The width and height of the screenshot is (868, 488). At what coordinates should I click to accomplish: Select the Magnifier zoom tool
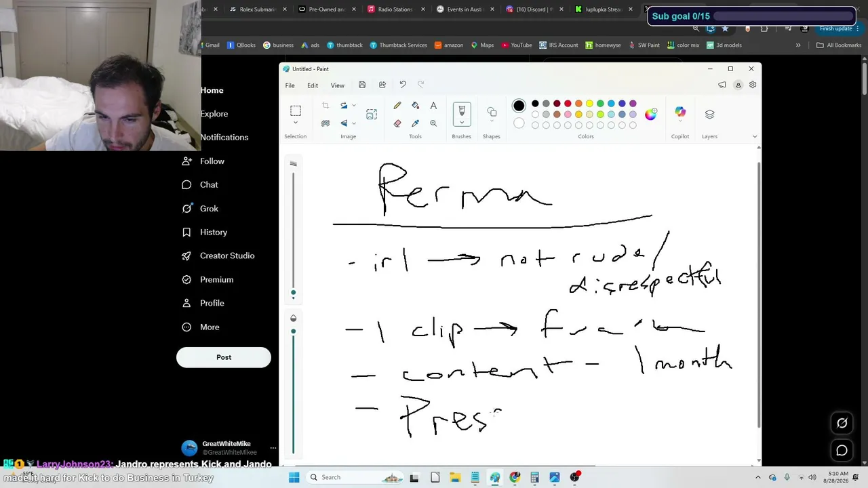pos(433,123)
